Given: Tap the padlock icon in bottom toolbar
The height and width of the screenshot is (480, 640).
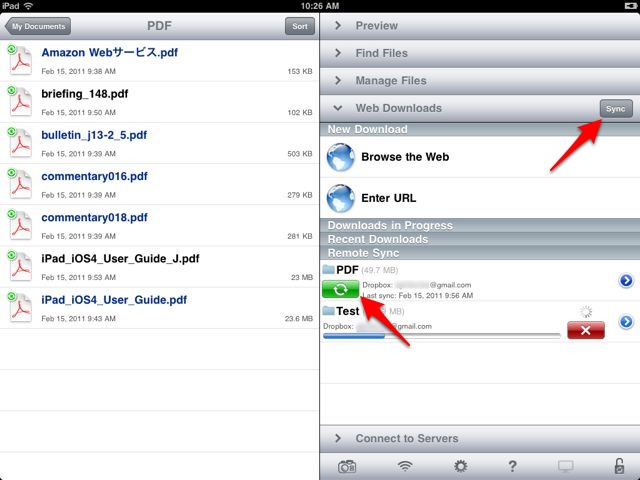Looking at the screenshot, I should coord(619,466).
